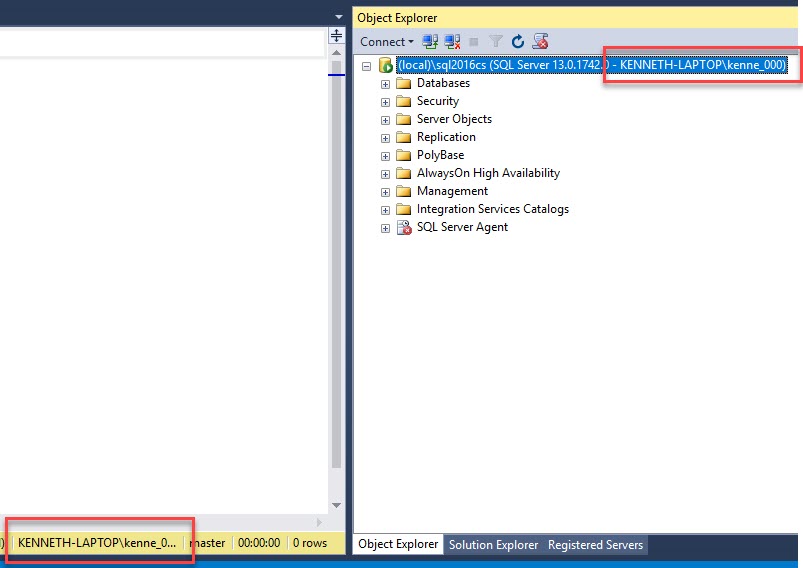Viewport: 803px width, 568px height.
Task: Switch to the Solution Explorer tab
Action: (x=493, y=545)
